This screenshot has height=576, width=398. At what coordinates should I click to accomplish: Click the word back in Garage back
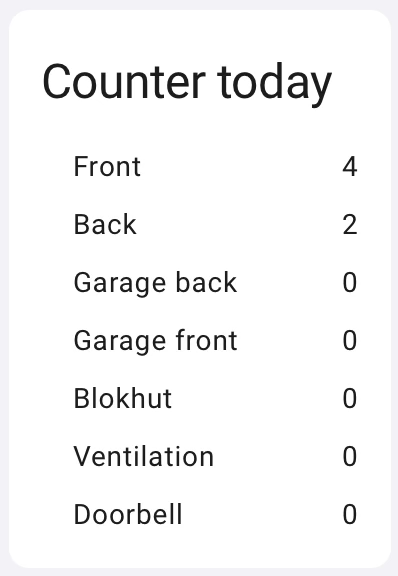pyautogui.click(x=206, y=282)
